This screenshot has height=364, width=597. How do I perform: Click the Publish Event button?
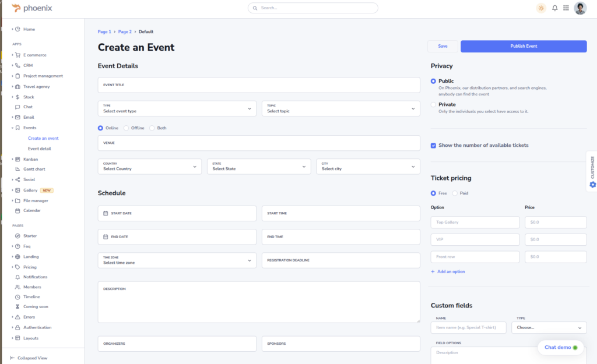[523, 46]
